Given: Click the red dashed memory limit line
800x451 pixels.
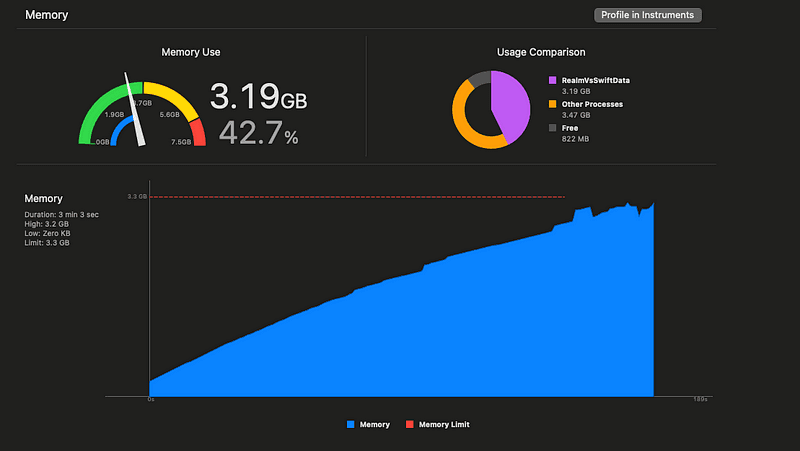Looking at the screenshot, I should coord(350,197).
